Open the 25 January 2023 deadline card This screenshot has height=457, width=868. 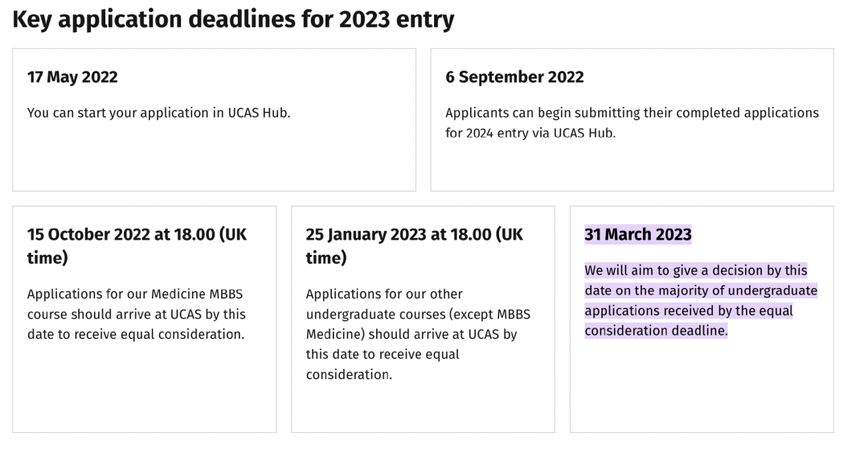click(423, 319)
